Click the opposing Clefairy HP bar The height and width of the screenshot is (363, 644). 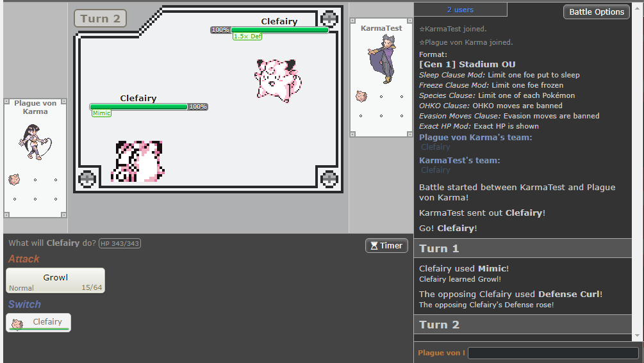coord(279,30)
